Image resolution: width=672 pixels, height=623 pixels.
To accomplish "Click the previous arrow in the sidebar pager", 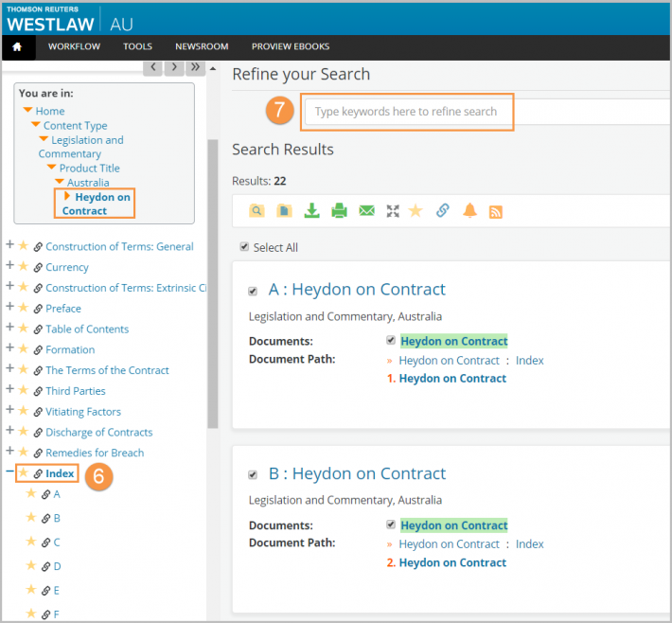I will [152, 67].
